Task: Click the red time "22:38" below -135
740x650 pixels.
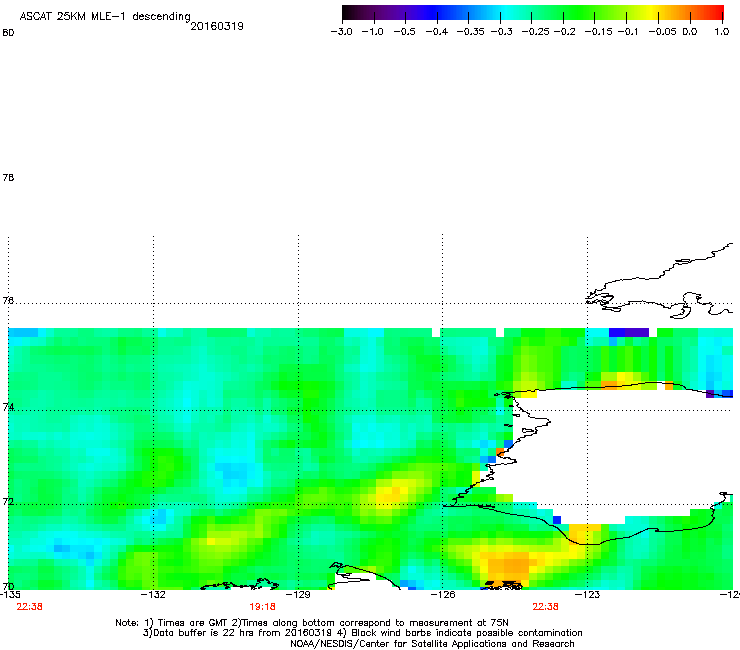Action: 29,607
